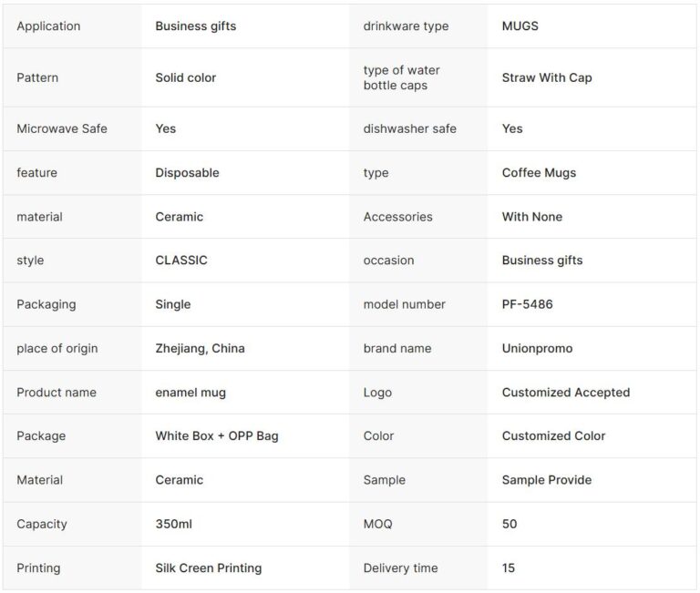The width and height of the screenshot is (700, 593).
Task: Click the 'Customized Color' value
Action: click(553, 436)
